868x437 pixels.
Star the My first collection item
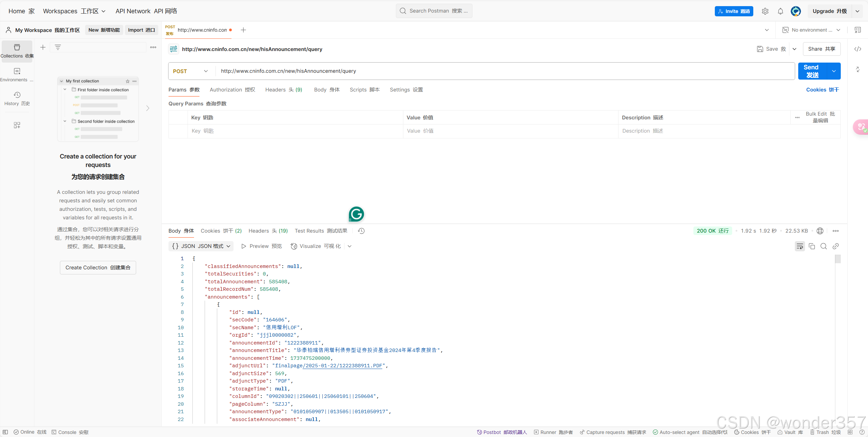click(x=128, y=81)
